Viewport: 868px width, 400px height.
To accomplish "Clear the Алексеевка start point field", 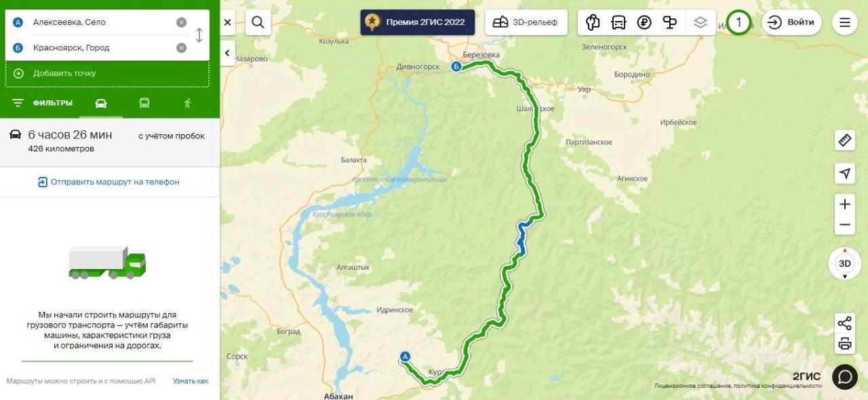I will coord(181,22).
